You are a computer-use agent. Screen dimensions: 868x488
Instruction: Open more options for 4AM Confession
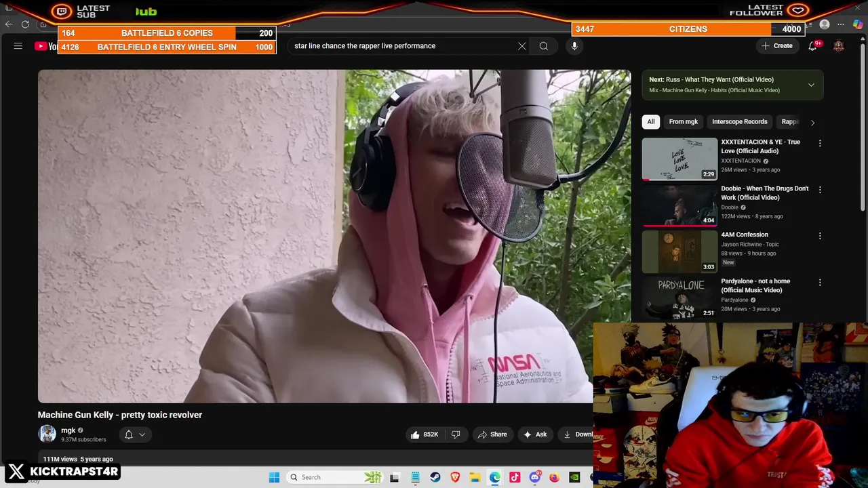pos(820,236)
